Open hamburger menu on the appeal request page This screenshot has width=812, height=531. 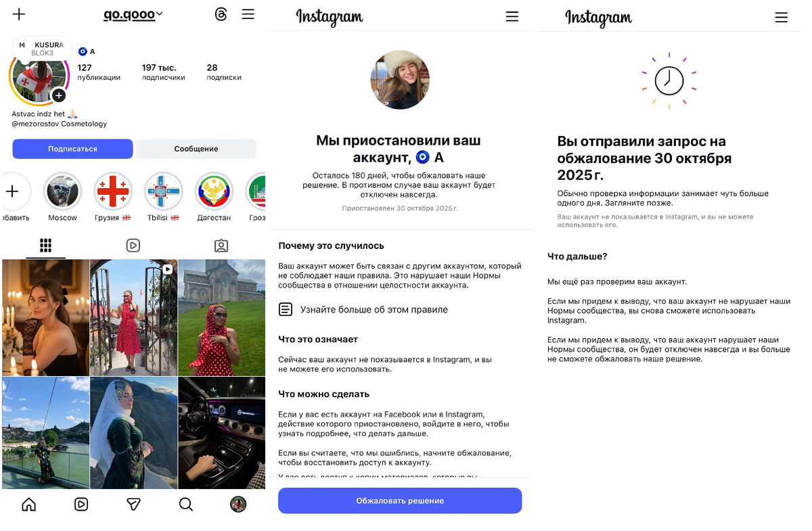[782, 18]
